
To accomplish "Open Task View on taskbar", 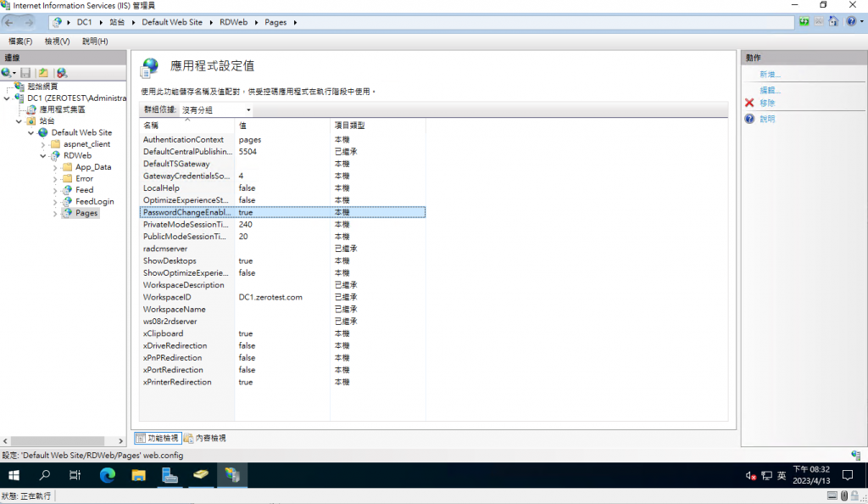I will 75,475.
